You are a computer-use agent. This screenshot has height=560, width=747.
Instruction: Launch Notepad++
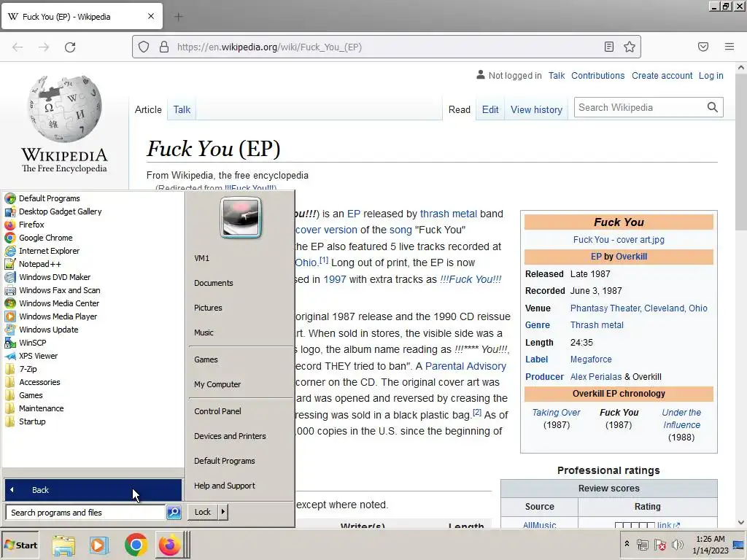[x=33, y=264]
